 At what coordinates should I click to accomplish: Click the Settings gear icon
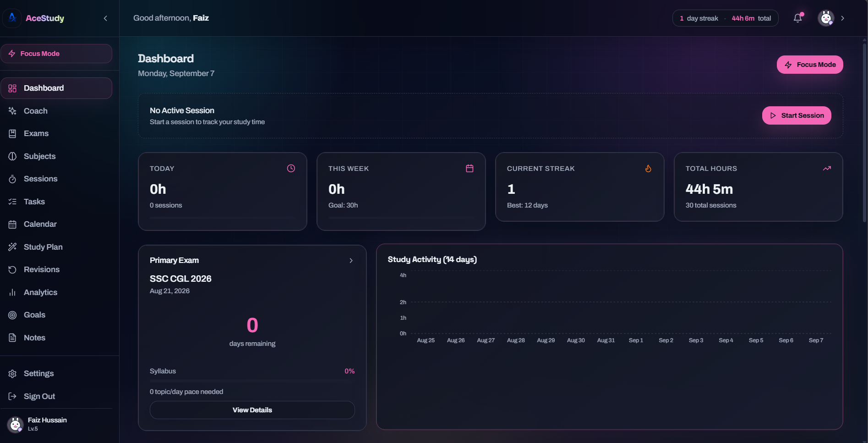(12, 374)
